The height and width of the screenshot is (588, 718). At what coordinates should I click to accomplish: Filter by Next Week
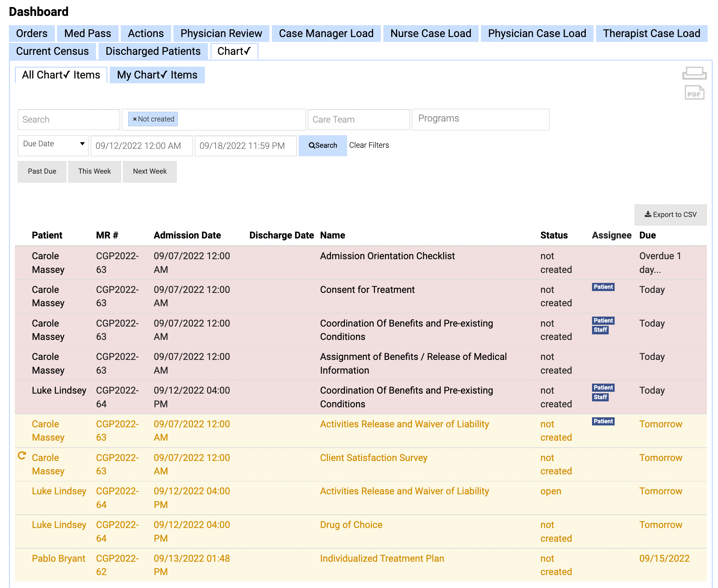point(150,171)
